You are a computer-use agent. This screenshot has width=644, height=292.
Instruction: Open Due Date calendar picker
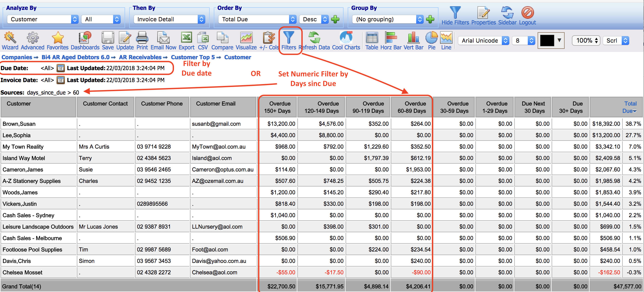pos(60,68)
